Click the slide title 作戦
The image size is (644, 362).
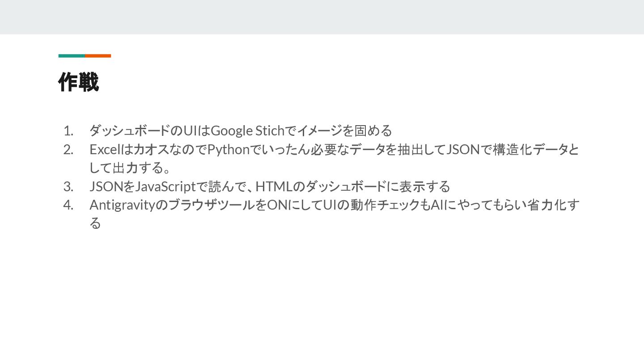click(x=78, y=82)
